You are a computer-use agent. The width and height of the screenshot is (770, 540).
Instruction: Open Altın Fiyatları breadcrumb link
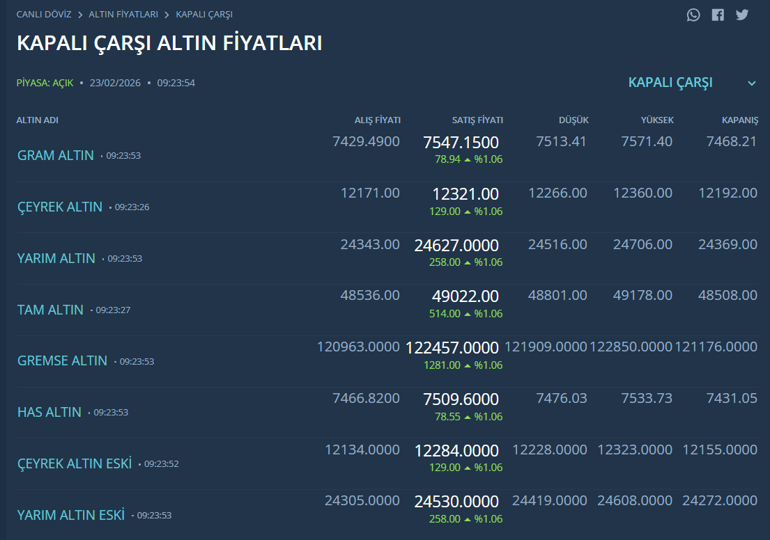point(123,15)
